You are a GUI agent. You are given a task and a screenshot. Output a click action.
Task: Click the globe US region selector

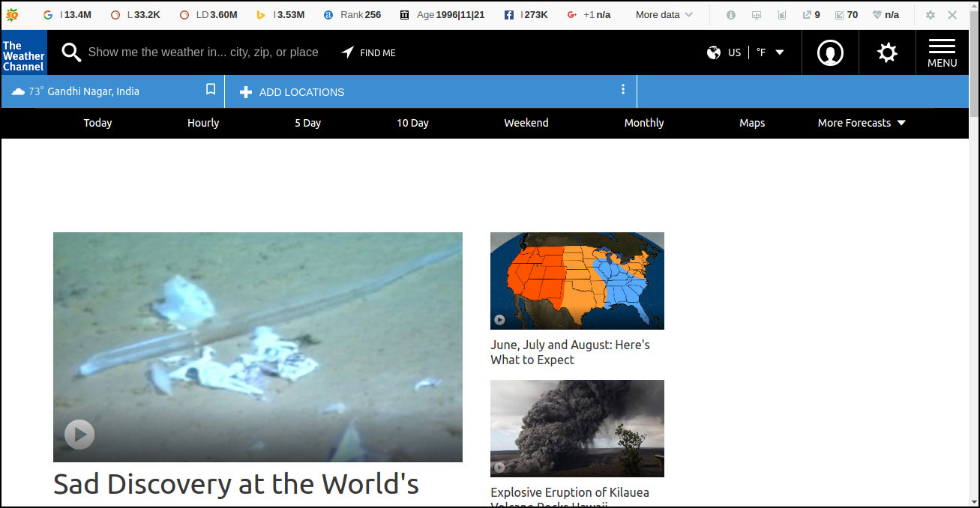724,52
